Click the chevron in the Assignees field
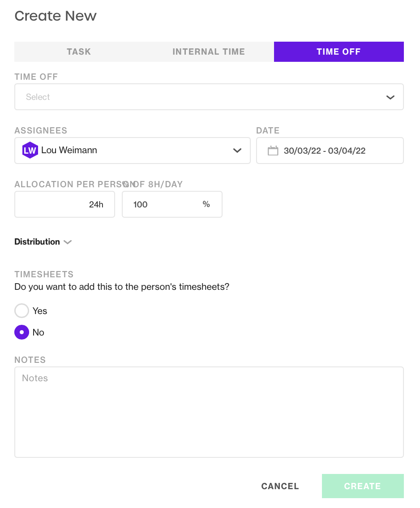The width and height of the screenshot is (420, 508). click(237, 151)
